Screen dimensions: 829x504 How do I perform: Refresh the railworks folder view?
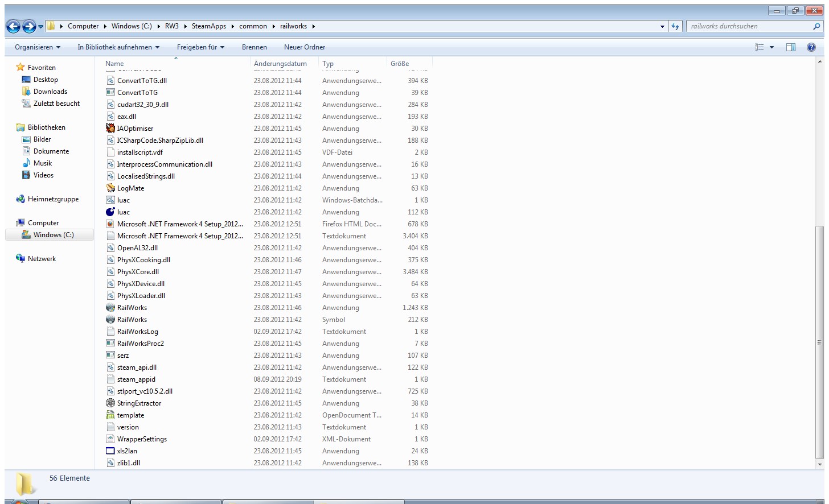click(x=675, y=26)
